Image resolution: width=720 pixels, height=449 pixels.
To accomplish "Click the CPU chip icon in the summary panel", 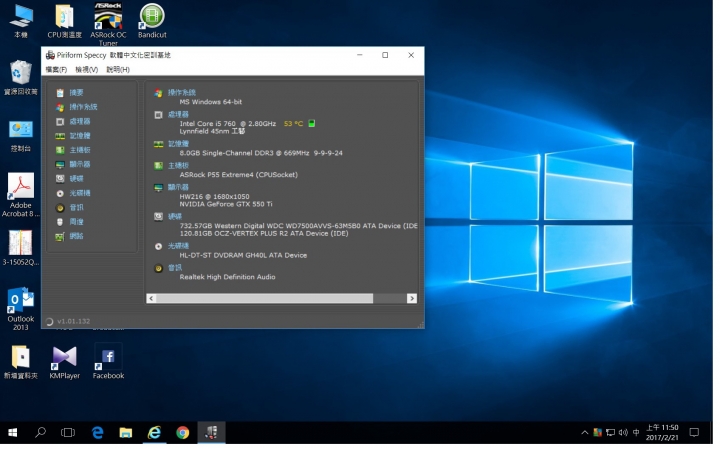I will click(x=158, y=115).
